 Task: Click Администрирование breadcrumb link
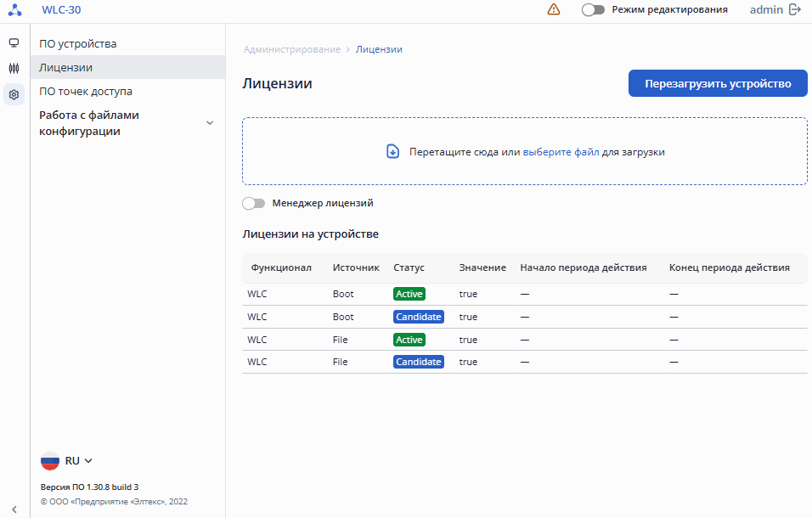(x=291, y=49)
